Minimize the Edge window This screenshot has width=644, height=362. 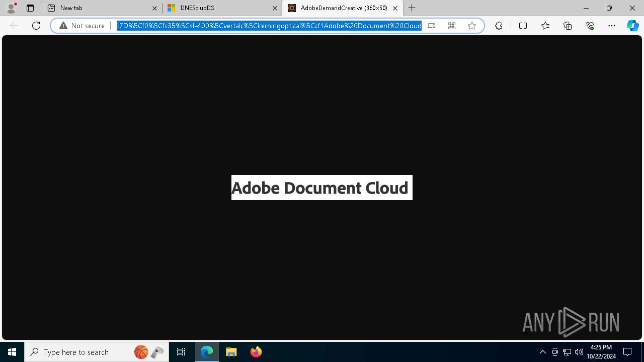pyautogui.click(x=586, y=8)
